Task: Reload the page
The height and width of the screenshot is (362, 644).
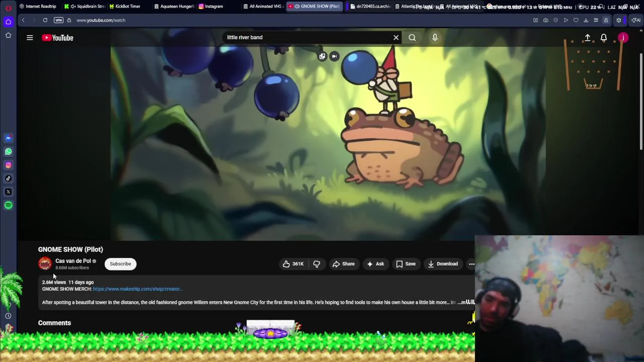Action: (45, 20)
